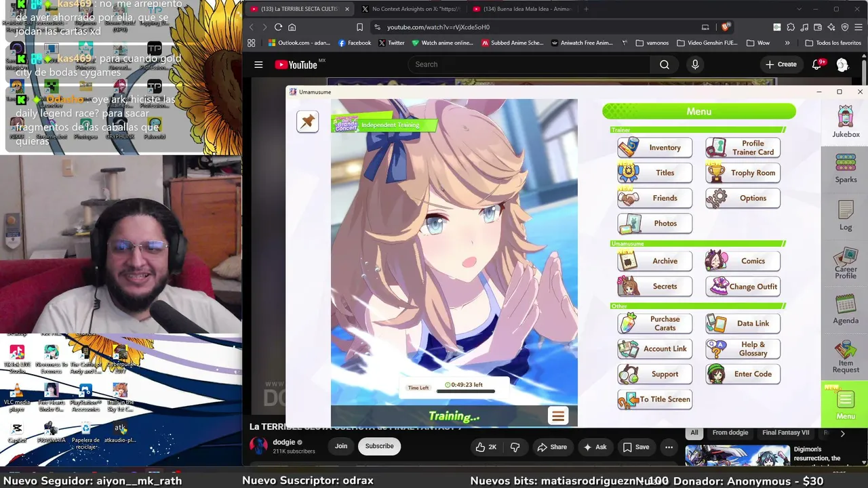This screenshot has width=868, height=488.
Task: Open Inventory in the Umamusume menu
Action: (x=654, y=148)
